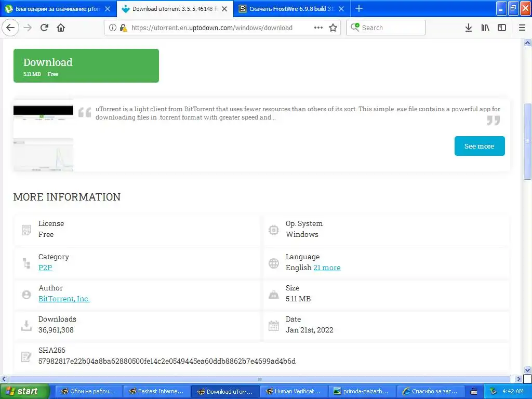
Task: Click the Category tree icon
Action: tap(26, 263)
